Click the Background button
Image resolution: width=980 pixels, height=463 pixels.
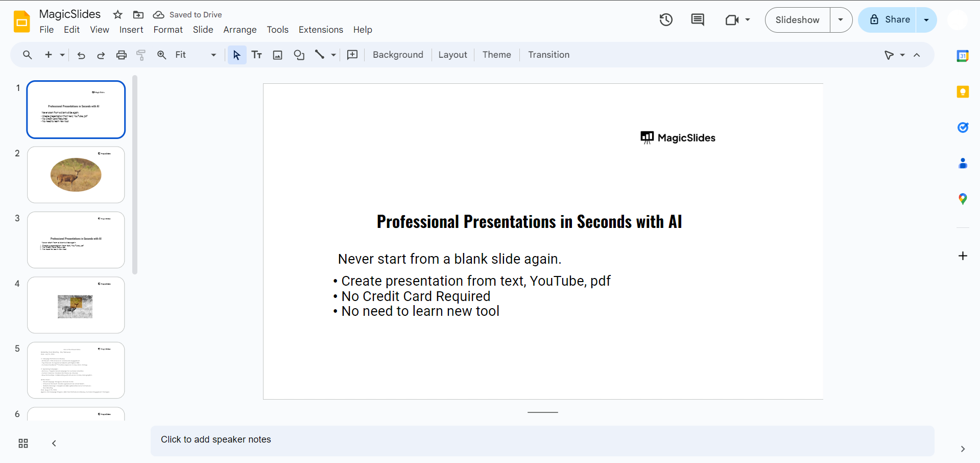tap(398, 55)
